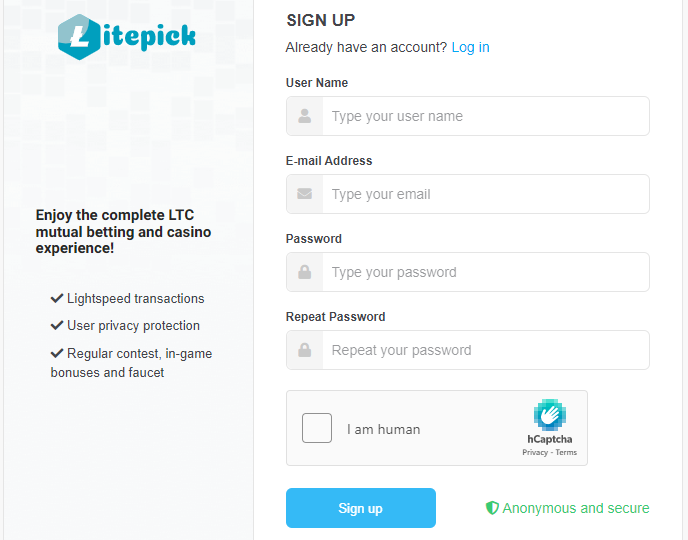688x540 pixels.
Task: Open hCaptcha Privacy link
Action: pos(535,453)
